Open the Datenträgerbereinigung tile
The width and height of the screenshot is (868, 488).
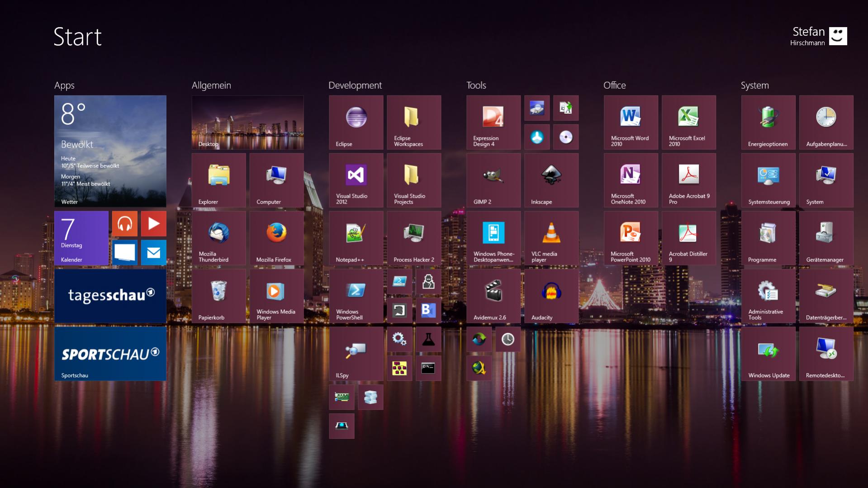point(826,296)
